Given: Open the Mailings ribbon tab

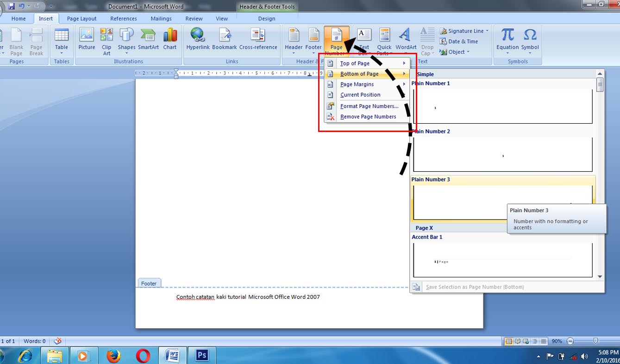Looking at the screenshot, I should click(161, 19).
